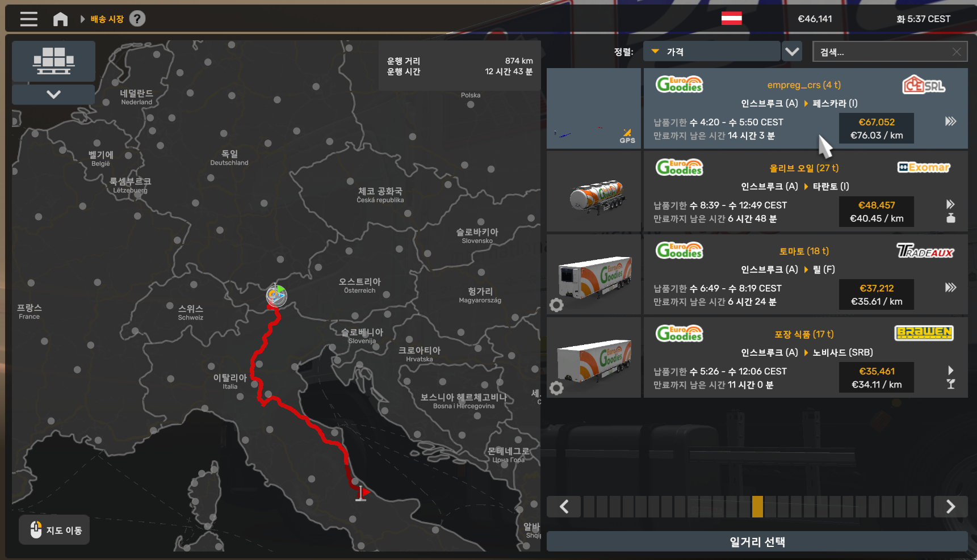
Task: Click the €35,461 price box
Action: click(877, 378)
